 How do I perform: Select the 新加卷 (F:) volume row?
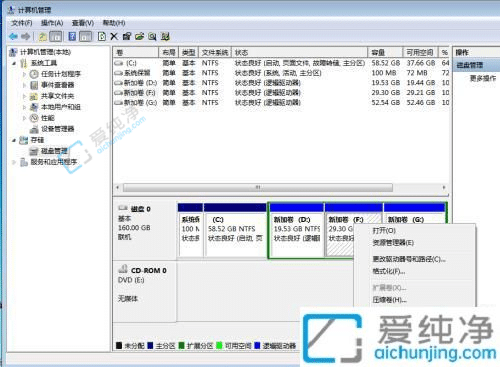tap(282, 92)
